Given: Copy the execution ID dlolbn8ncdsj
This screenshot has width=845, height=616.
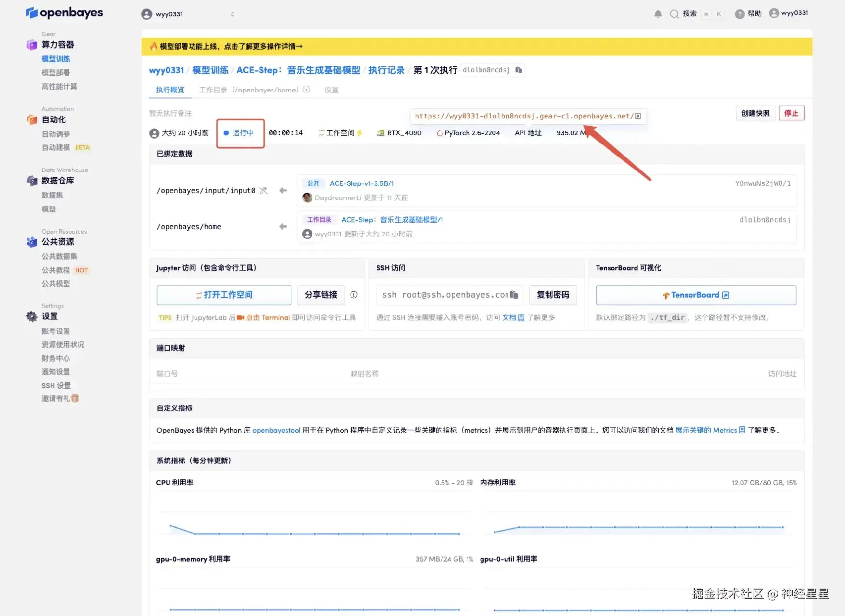Looking at the screenshot, I should tap(519, 70).
